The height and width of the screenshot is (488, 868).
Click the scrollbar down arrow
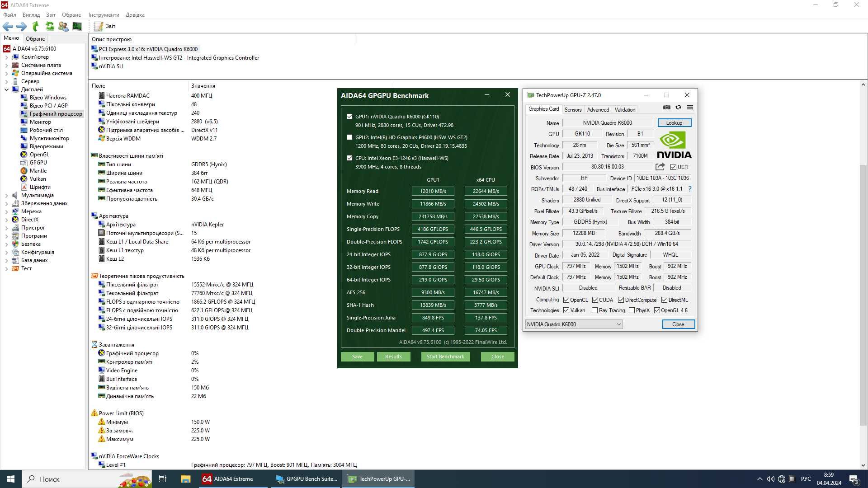[x=863, y=465]
